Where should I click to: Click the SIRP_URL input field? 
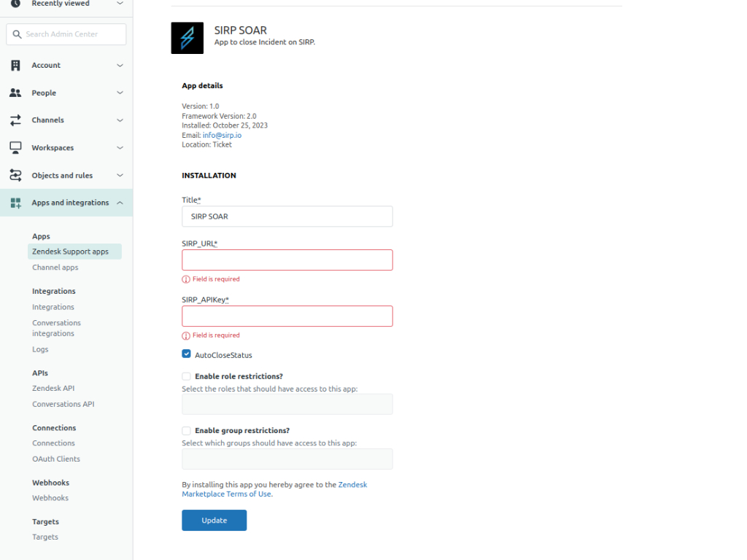tap(287, 260)
